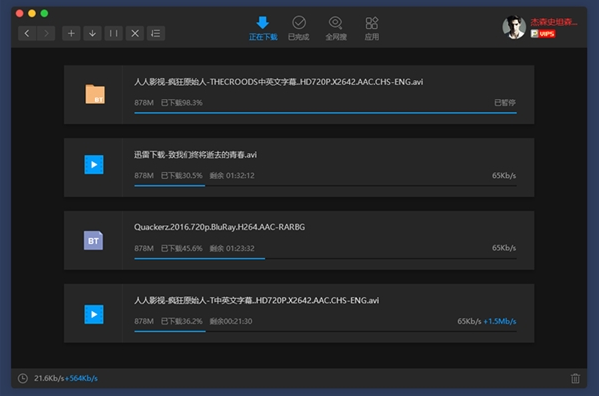
Task: Open the list sort toolbar button
Action: pos(156,34)
